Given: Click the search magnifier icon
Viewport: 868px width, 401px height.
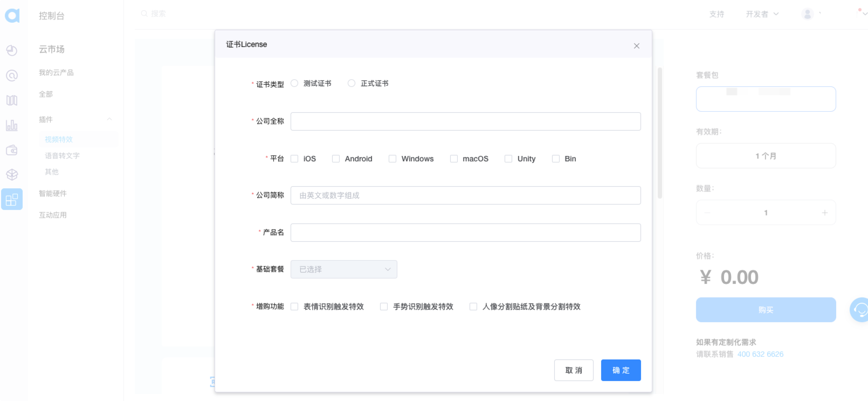Looking at the screenshot, I should pos(144,13).
